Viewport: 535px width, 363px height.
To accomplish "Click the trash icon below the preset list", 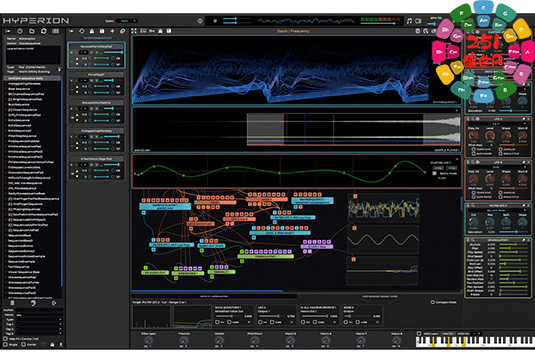I will [12, 303].
